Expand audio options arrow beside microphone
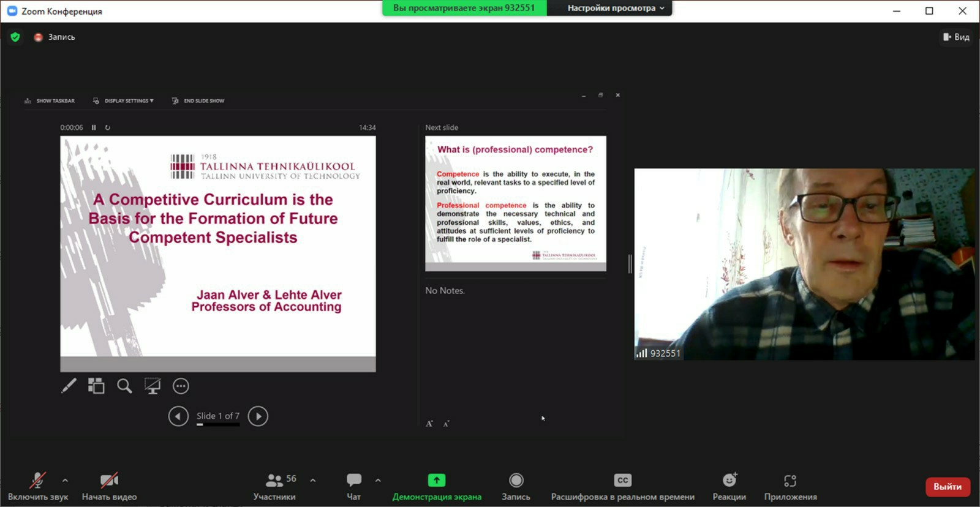This screenshot has width=980, height=507. [66, 481]
